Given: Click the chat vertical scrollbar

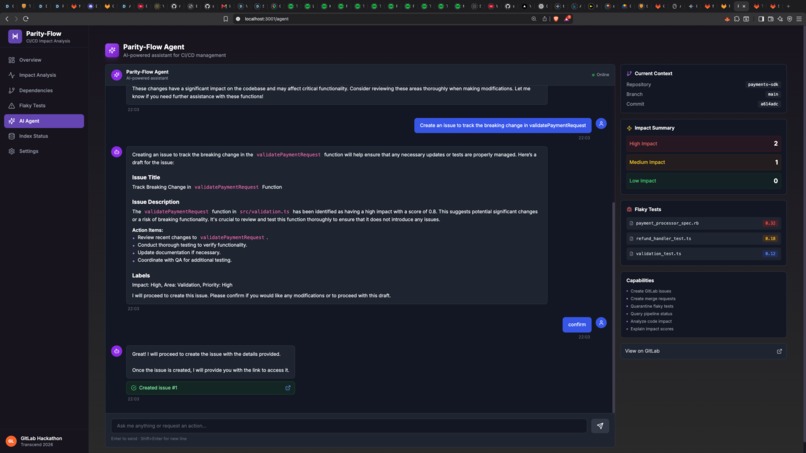Looking at the screenshot, I should point(613,307).
